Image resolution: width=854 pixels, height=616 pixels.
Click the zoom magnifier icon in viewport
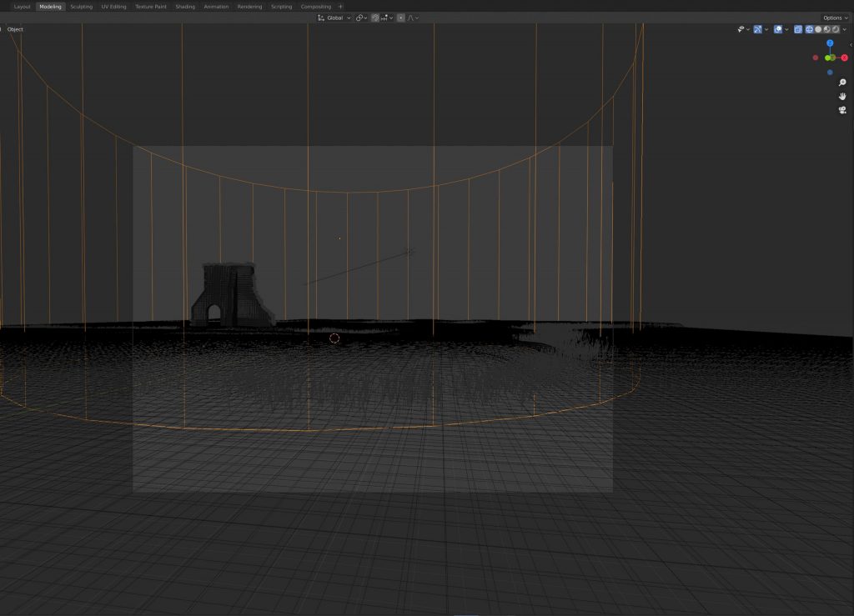point(842,83)
